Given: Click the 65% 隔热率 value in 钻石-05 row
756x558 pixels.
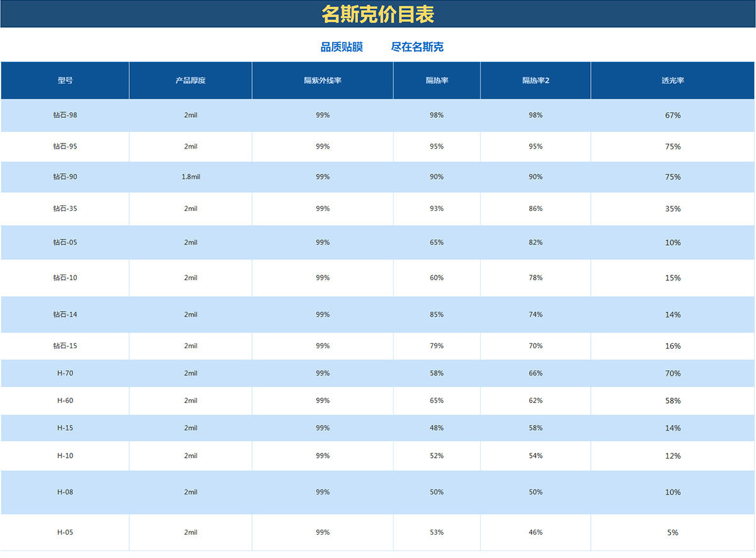Looking at the screenshot, I should [437, 242].
